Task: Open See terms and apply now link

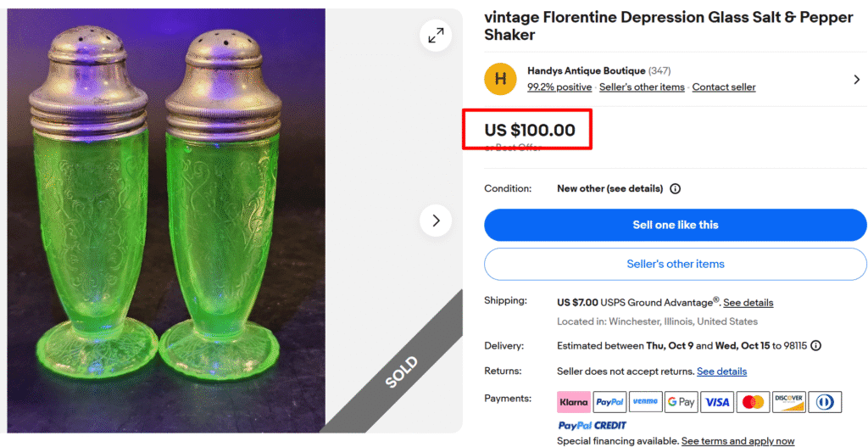Action: click(737, 441)
